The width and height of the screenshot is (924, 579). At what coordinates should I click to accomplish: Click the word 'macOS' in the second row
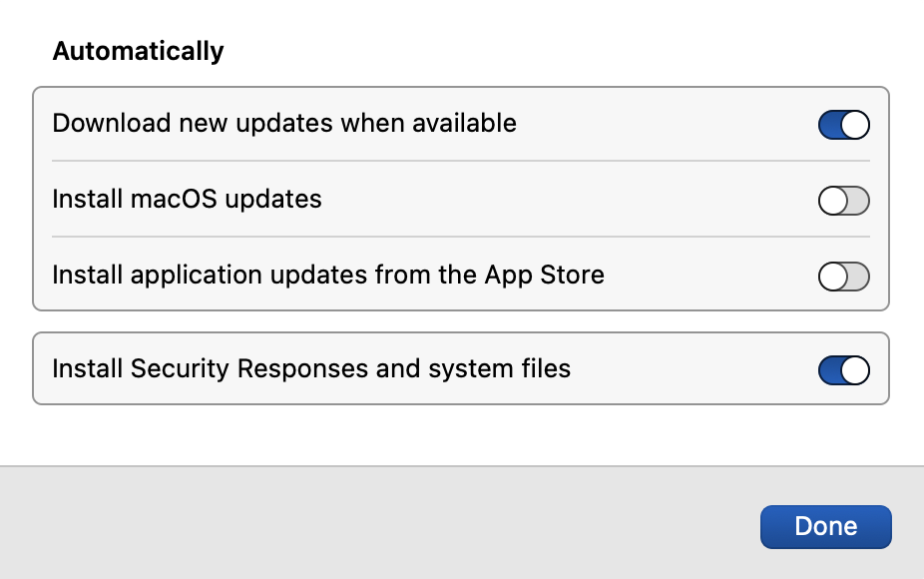(174, 199)
